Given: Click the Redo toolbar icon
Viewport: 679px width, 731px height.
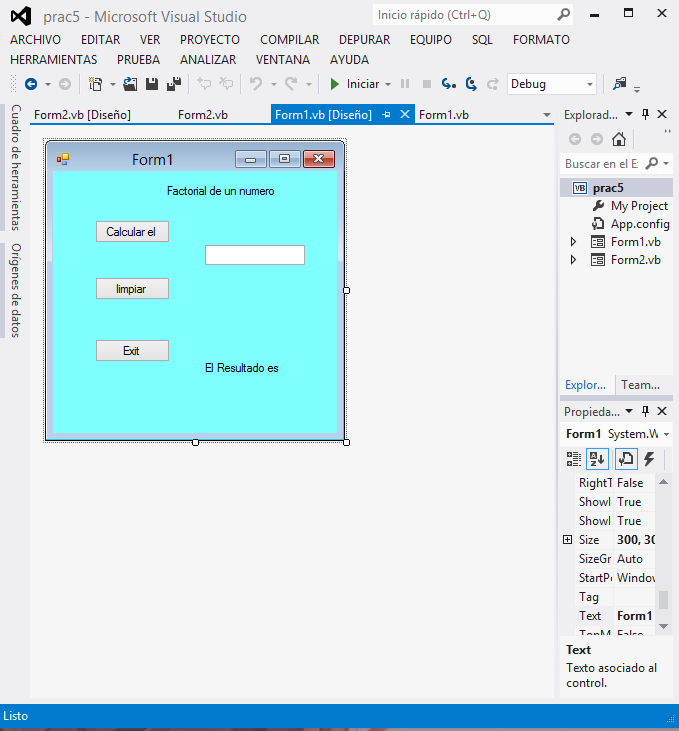Looking at the screenshot, I should click(x=291, y=84).
